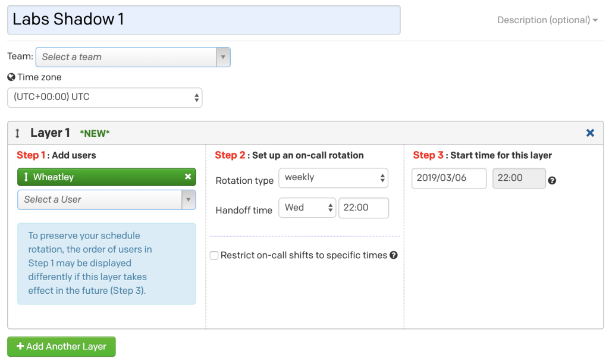
Task: Click the drag handle on Wheatley user
Action: tap(26, 177)
